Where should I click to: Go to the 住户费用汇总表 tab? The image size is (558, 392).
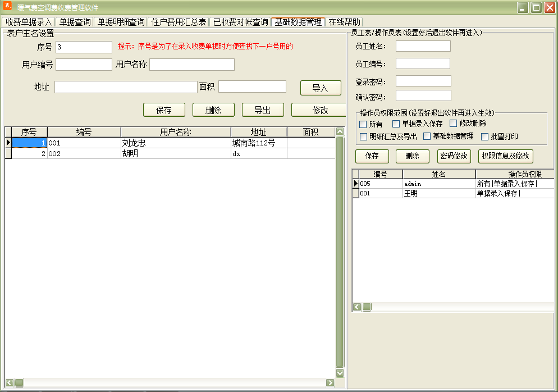pos(179,22)
